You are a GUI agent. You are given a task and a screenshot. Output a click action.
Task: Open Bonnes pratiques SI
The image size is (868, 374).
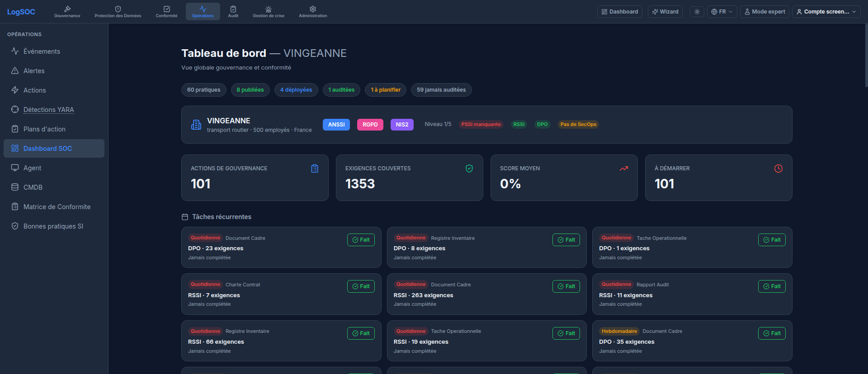coord(54,226)
